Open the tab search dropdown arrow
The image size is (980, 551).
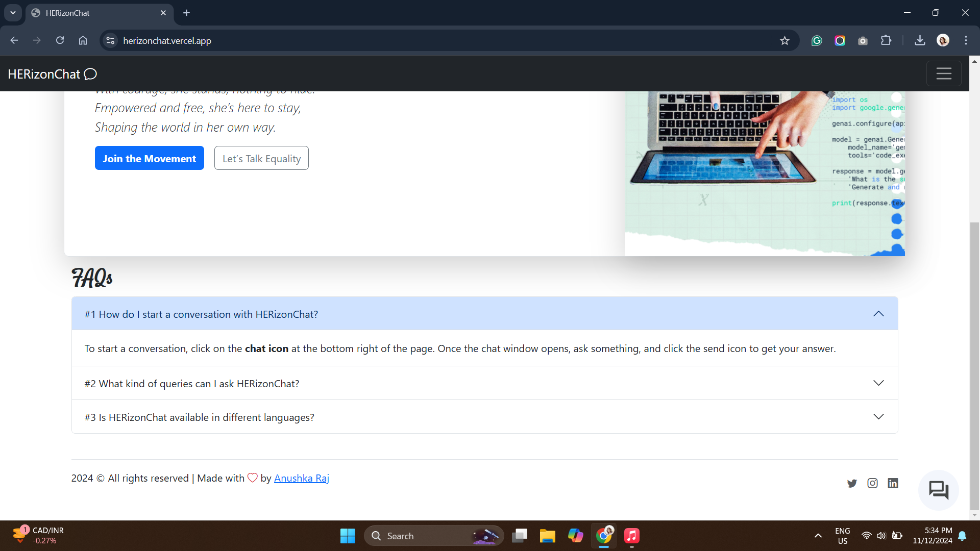pos(13,13)
